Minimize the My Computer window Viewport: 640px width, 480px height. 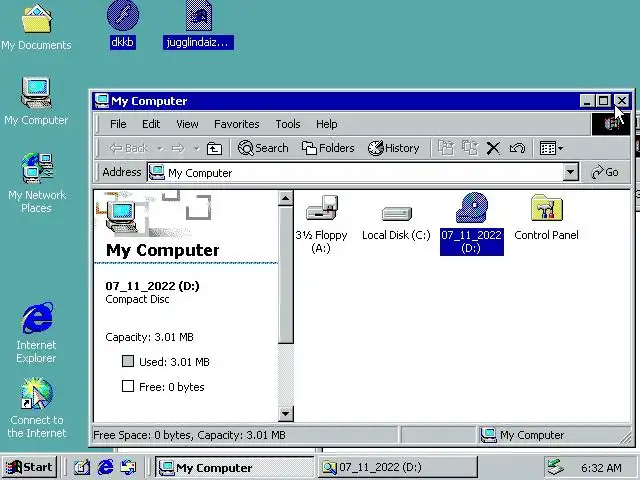click(x=587, y=101)
